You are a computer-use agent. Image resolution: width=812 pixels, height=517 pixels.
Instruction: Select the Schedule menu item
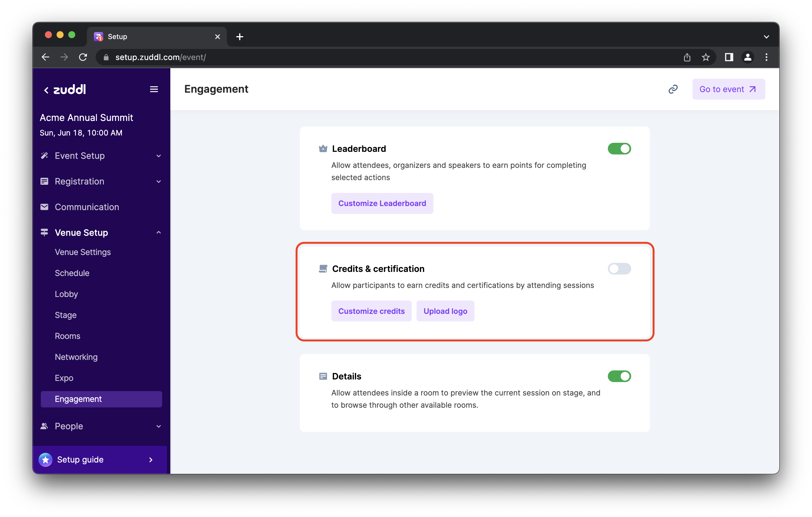click(72, 273)
